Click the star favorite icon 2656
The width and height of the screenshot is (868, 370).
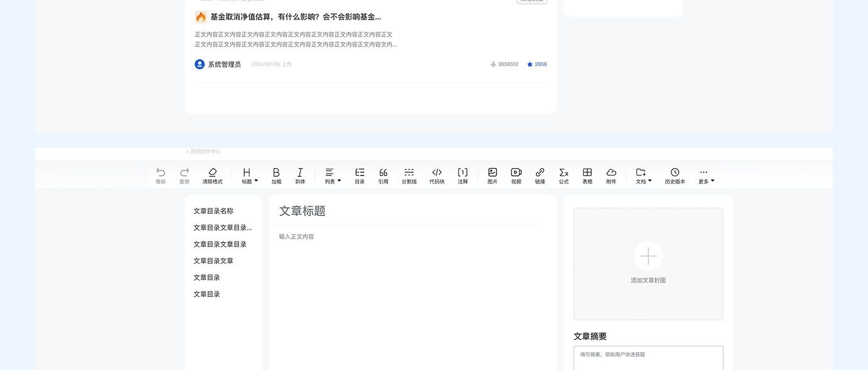point(530,64)
